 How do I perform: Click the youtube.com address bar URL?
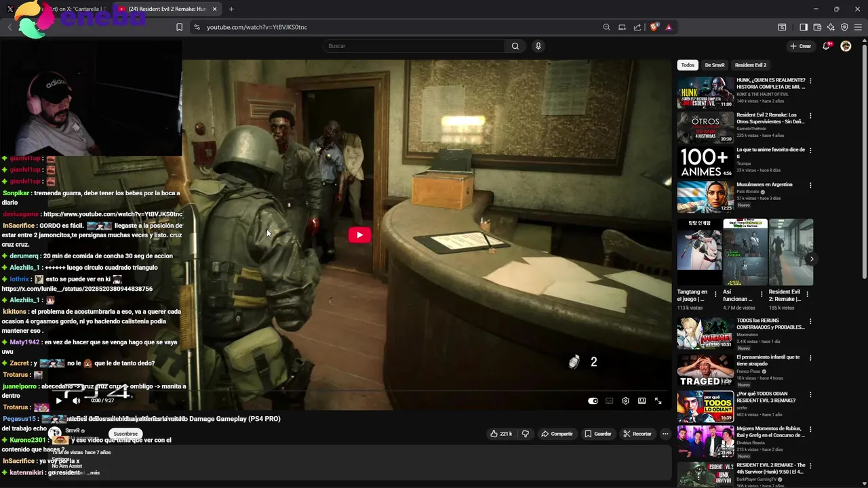click(257, 27)
